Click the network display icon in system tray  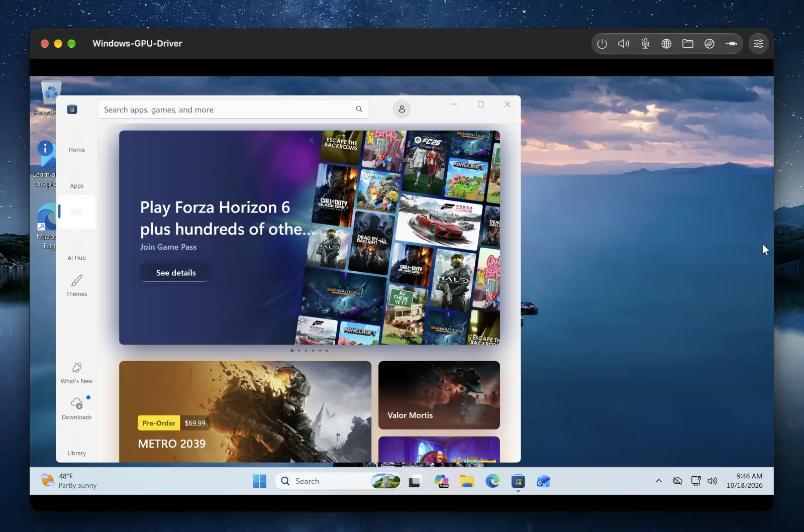696,481
